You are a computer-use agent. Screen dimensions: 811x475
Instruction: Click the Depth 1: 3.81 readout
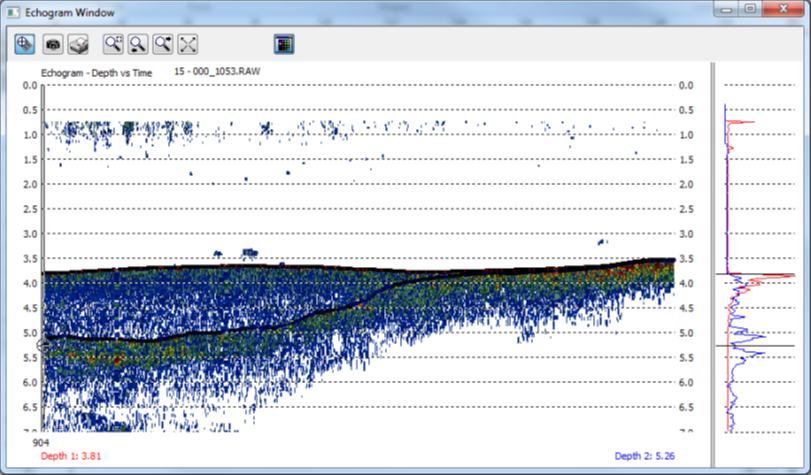coord(71,456)
